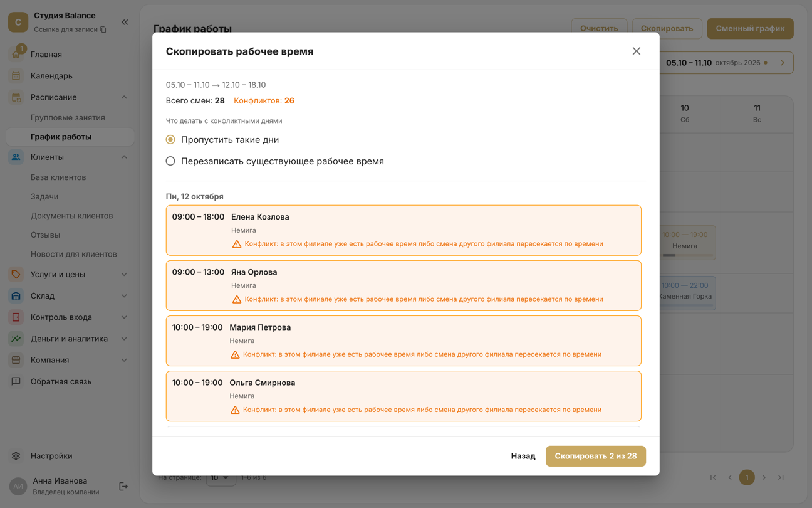Click the logout icon next to Анна Иванова

tap(123, 486)
